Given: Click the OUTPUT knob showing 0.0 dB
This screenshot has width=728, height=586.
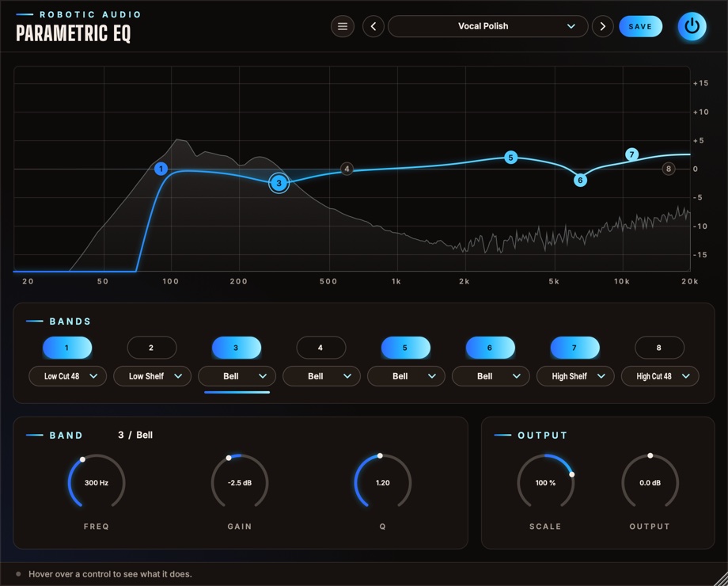Looking at the screenshot, I should 650,482.
